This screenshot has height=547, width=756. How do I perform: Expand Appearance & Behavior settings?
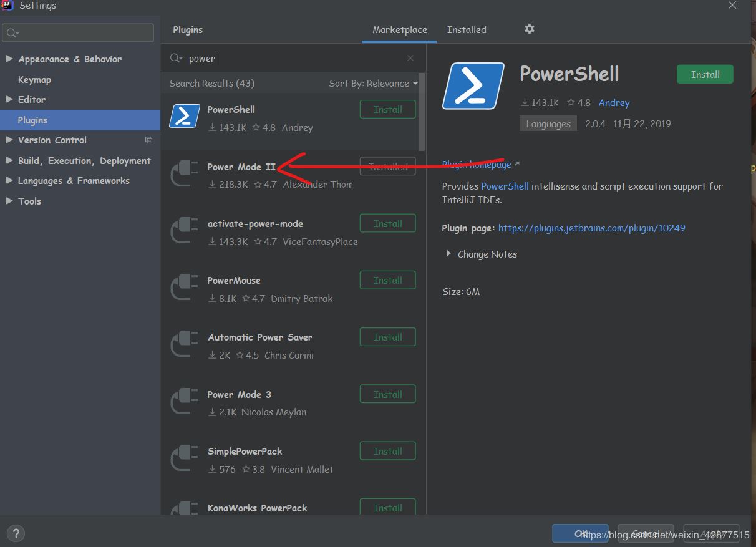click(x=9, y=59)
